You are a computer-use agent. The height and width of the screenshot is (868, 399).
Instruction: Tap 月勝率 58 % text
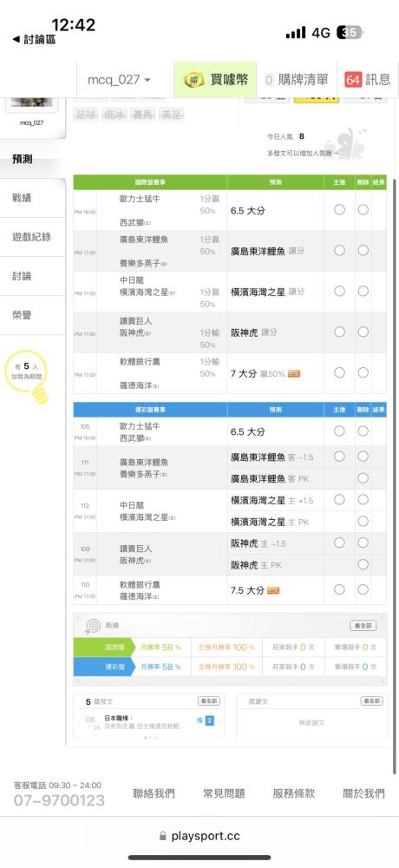[160, 667]
